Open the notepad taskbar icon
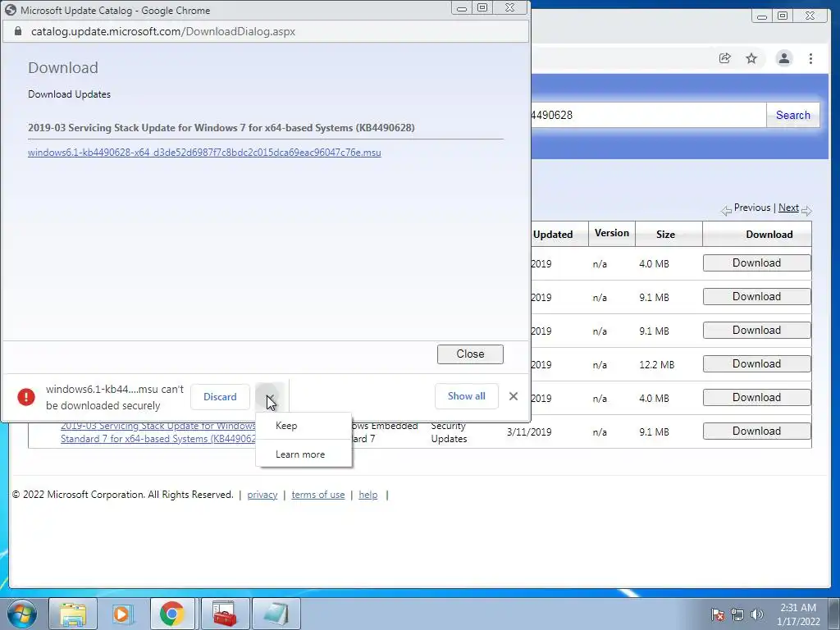The image size is (840, 630). coord(276,614)
